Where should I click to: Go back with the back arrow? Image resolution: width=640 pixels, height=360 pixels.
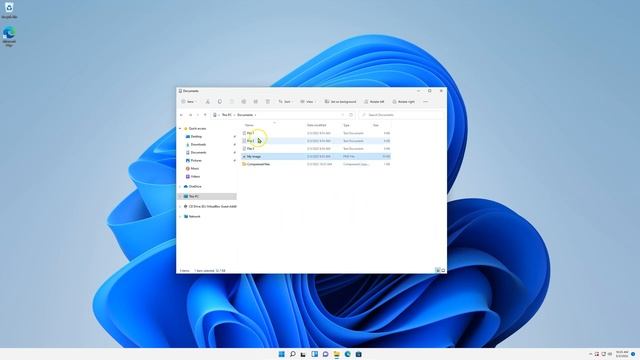tap(182, 115)
